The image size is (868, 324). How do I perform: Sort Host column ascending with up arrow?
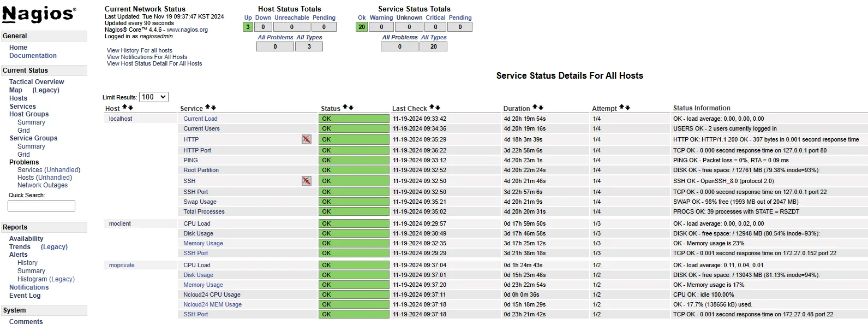[x=124, y=108]
